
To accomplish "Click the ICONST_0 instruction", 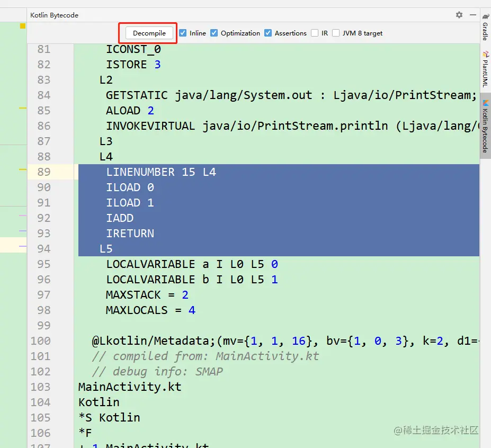I will coord(133,49).
